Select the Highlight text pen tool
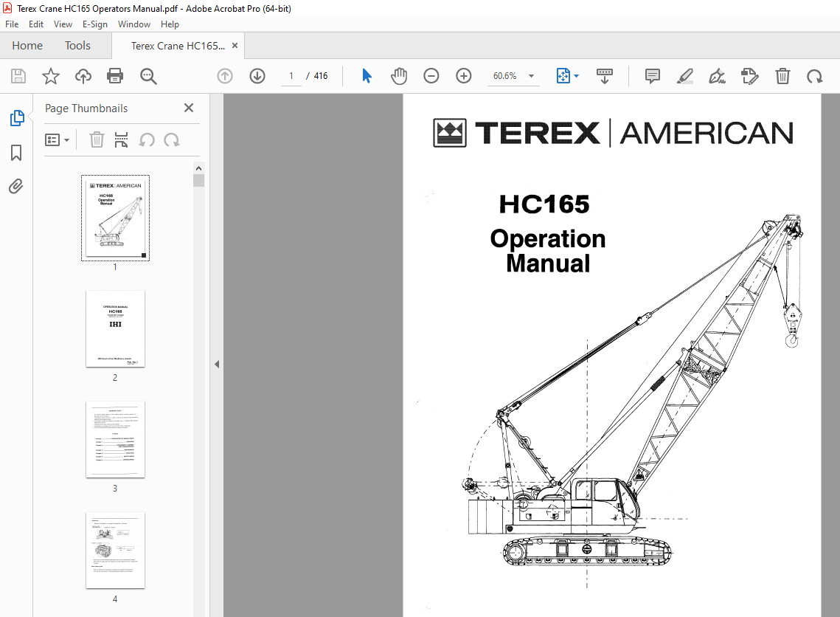 (684, 76)
